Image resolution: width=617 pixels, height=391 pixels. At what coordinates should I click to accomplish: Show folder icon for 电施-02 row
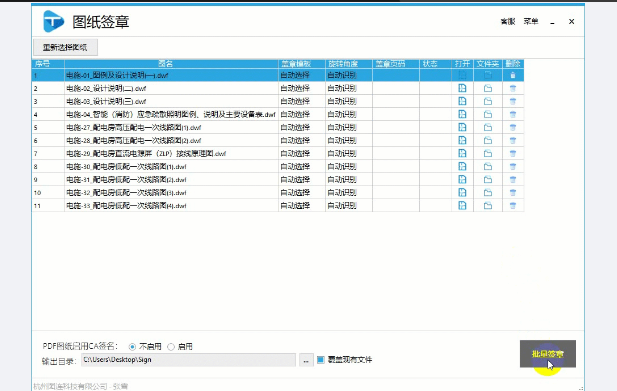click(488, 89)
